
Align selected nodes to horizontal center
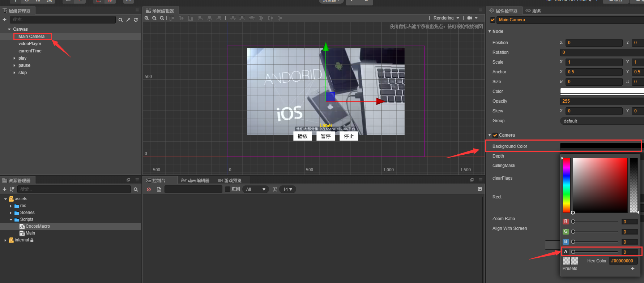pyautogui.click(x=209, y=18)
